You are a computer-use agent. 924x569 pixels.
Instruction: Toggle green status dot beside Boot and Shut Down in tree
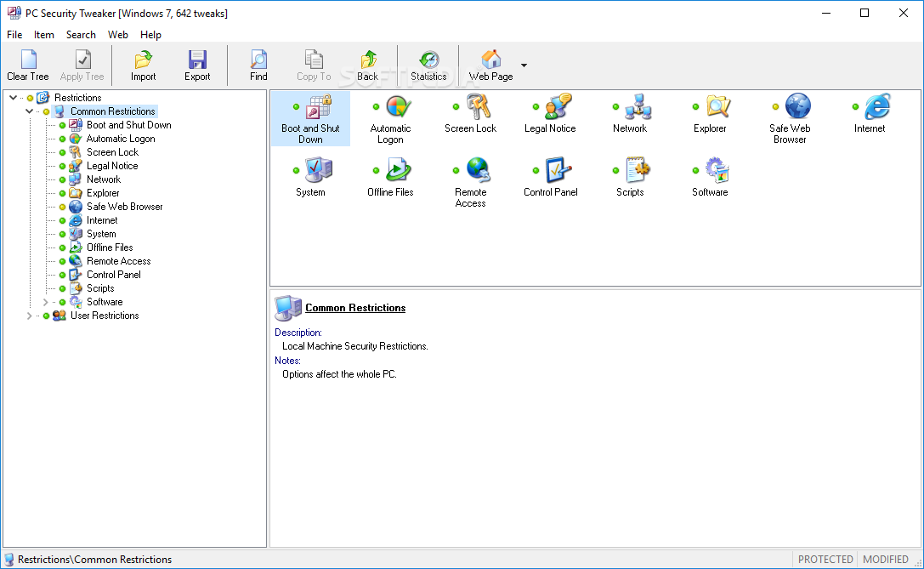(62, 125)
